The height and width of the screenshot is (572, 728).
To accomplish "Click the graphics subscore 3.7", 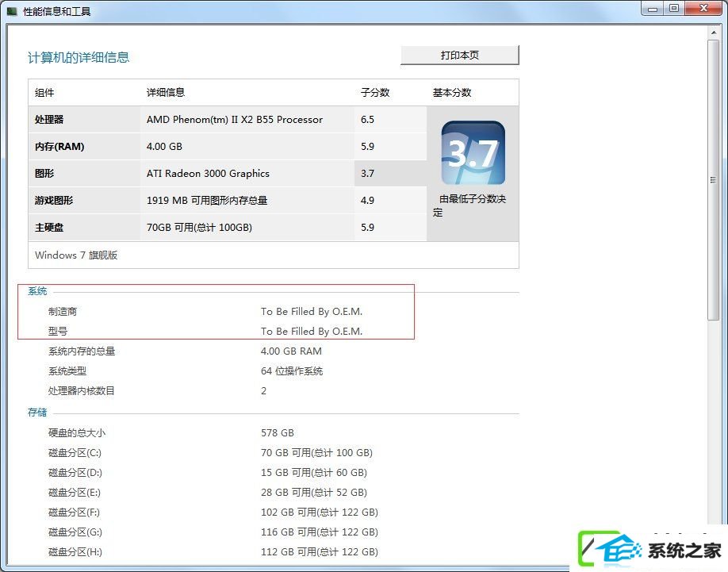I will (367, 173).
